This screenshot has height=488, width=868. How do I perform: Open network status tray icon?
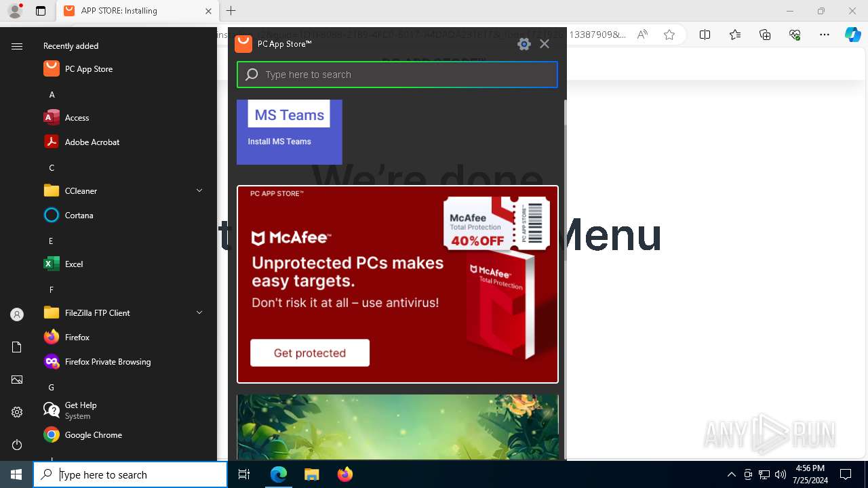(x=764, y=474)
